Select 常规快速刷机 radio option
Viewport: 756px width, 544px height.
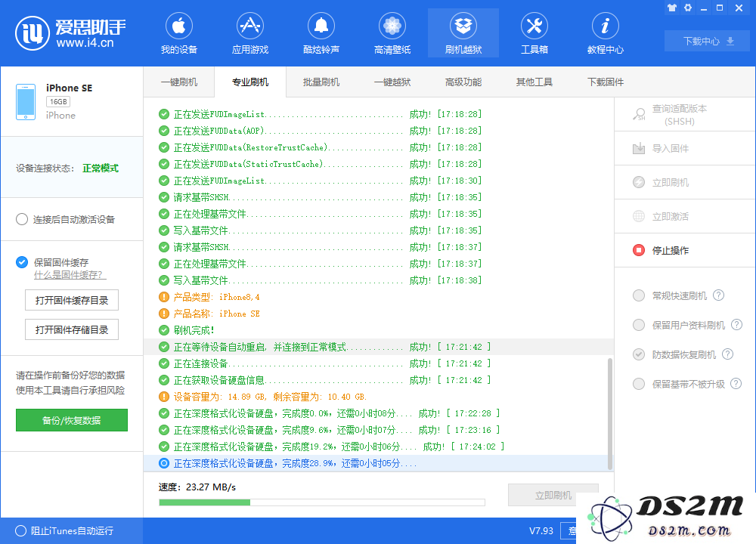(639, 295)
